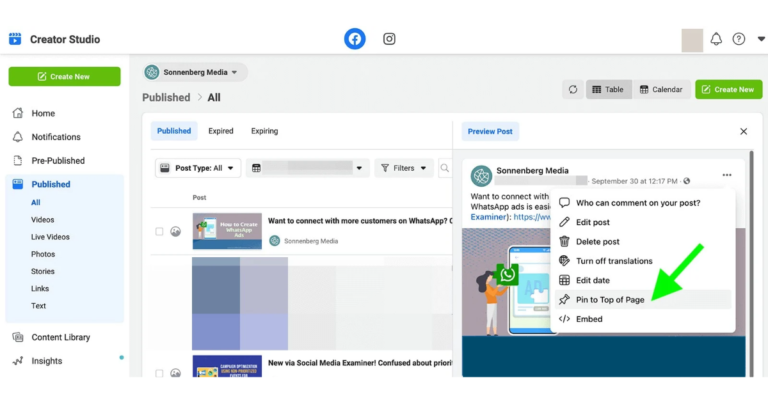Check the Social Media Examiner post checkbox
768x403 pixels.
159,373
